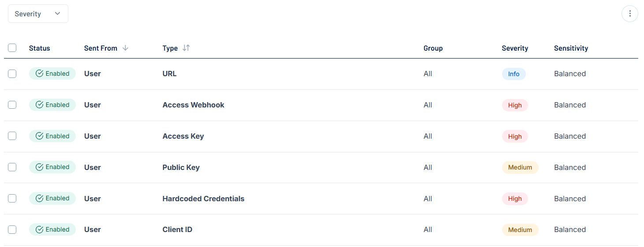
Task: Click the Severity column header
Action: [x=514, y=48]
